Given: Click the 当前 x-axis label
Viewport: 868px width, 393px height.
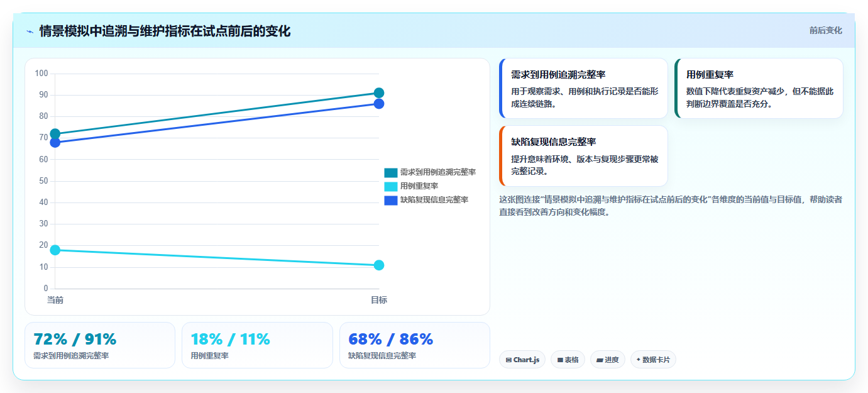Looking at the screenshot, I should (x=55, y=300).
